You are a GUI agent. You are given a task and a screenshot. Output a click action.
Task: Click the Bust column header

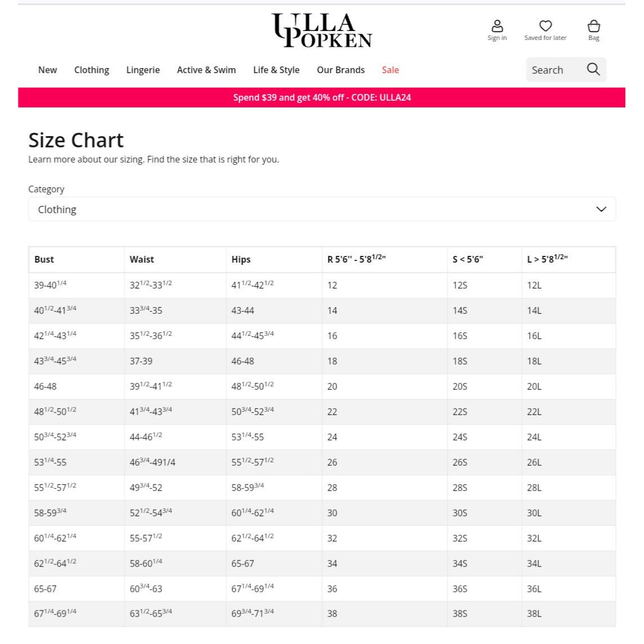tap(44, 259)
